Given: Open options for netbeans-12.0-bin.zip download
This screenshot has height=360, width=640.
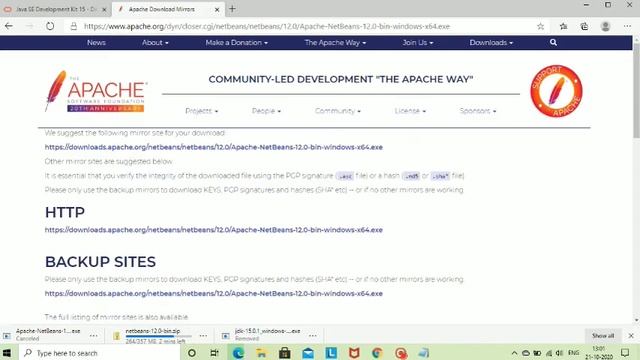Looking at the screenshot, I should [x=203, y=336].
